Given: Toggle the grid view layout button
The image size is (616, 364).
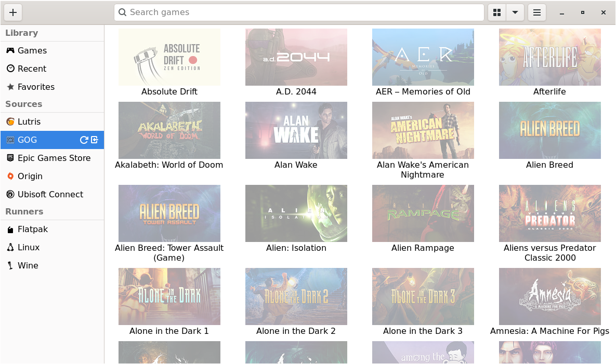Looking at the screenshot, I should click(x=497, y=12).
